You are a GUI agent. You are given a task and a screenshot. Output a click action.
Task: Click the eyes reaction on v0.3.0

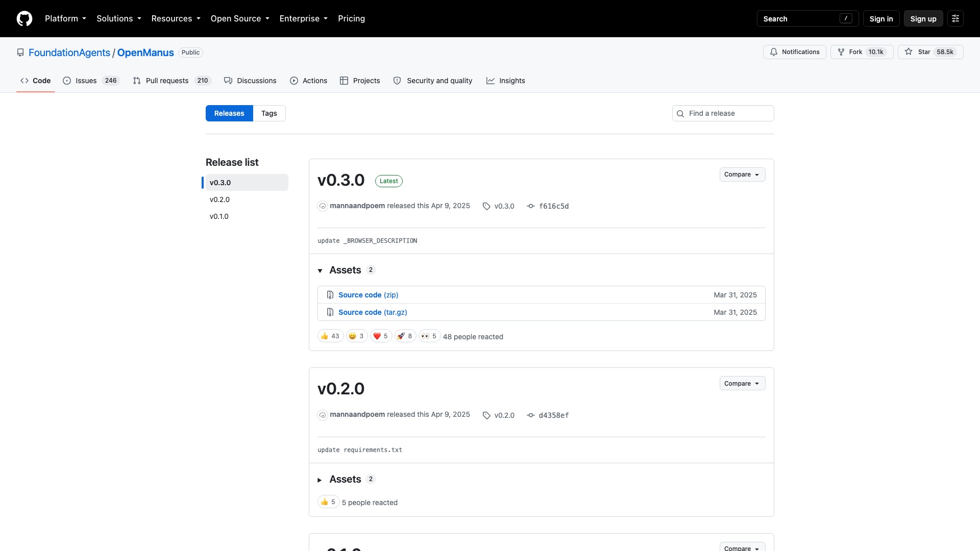pyautogui.click(x=429, y=336)
